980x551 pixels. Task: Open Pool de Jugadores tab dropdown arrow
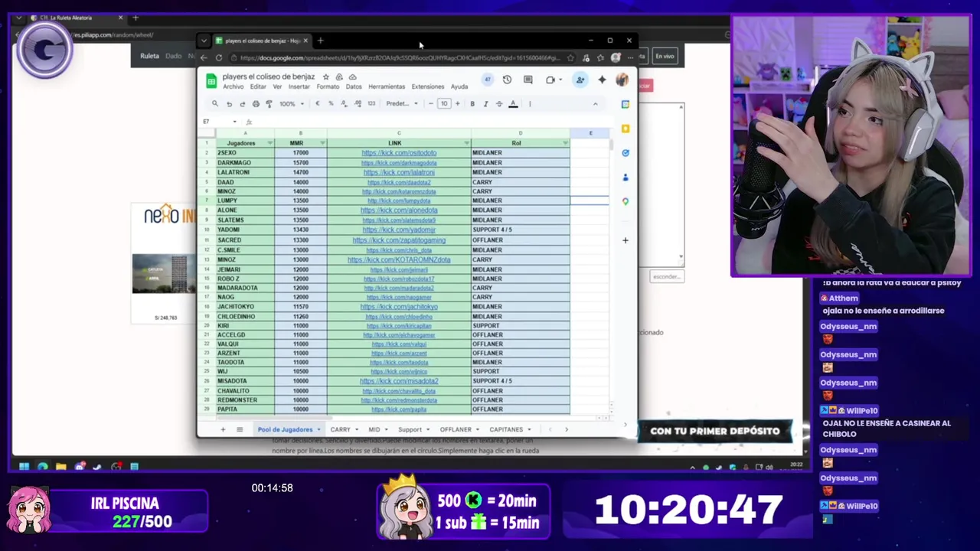[x=319, y=429]
